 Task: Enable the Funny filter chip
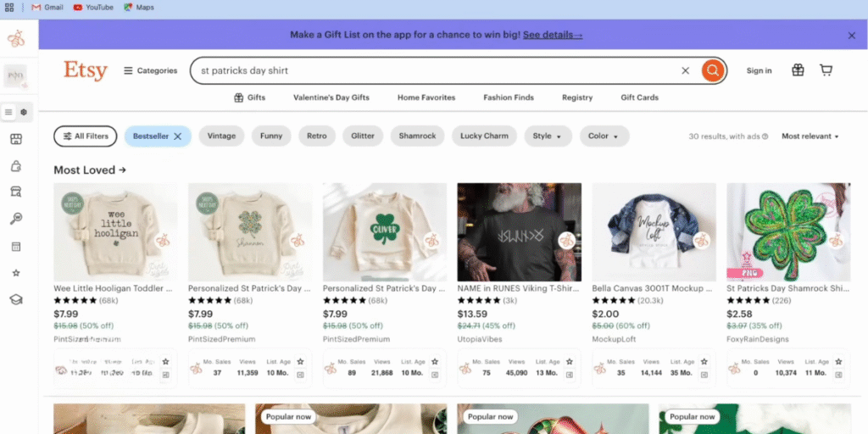pos(271,136)
